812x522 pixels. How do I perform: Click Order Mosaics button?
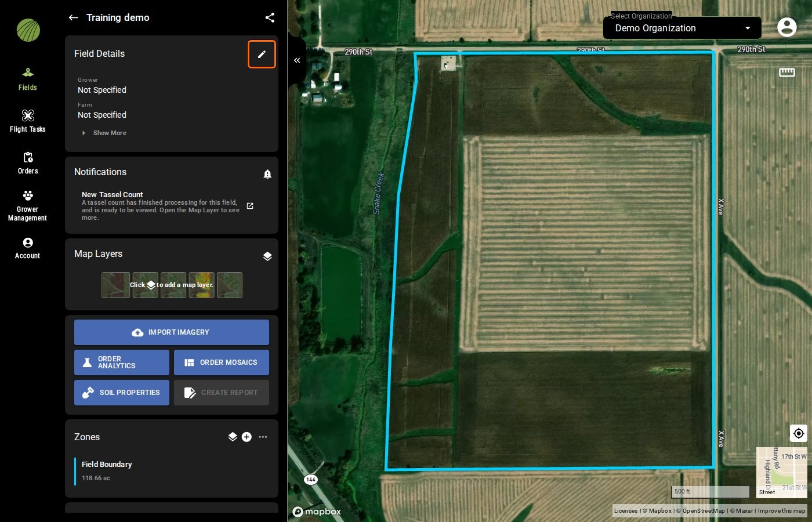pyautogui.click(x=222, y=362)
